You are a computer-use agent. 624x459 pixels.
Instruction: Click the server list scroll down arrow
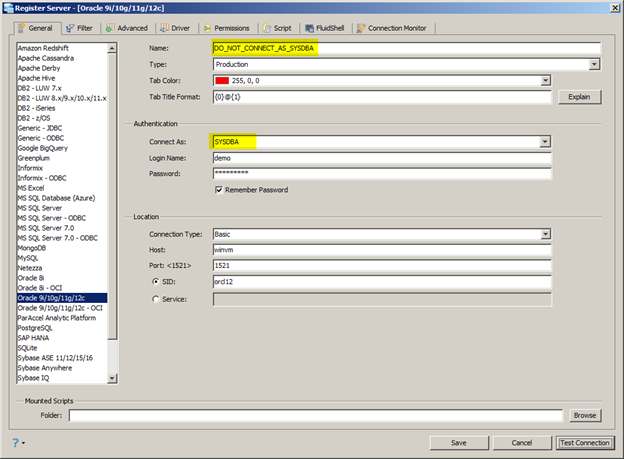pos(112,378)
